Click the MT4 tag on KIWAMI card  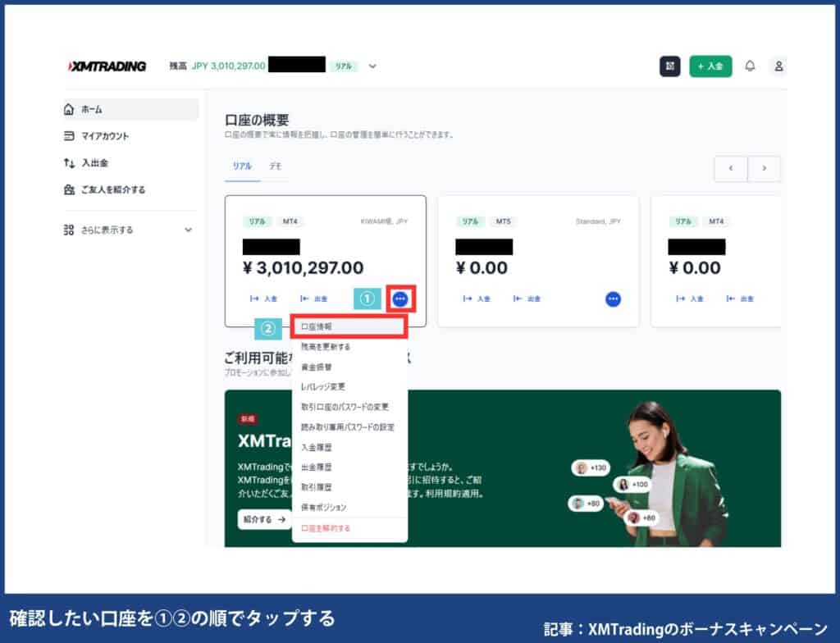coord(290,221)
